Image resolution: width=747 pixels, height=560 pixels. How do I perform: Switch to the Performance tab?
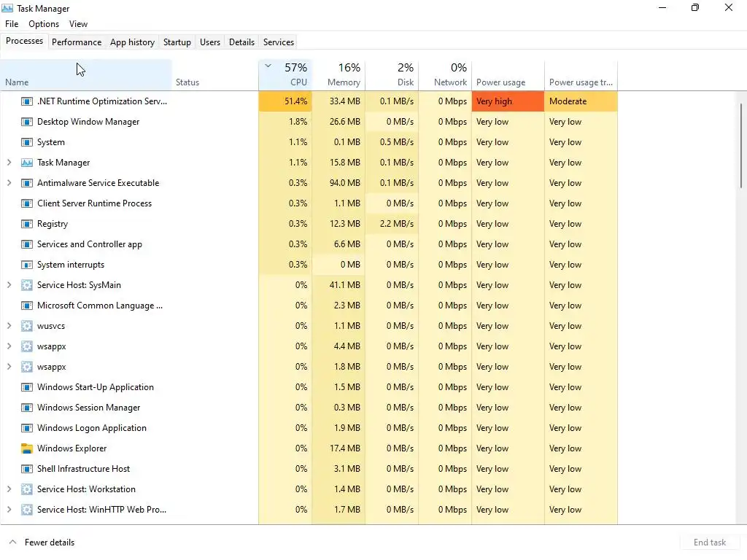pyautogui.click(x=77, y=42)
